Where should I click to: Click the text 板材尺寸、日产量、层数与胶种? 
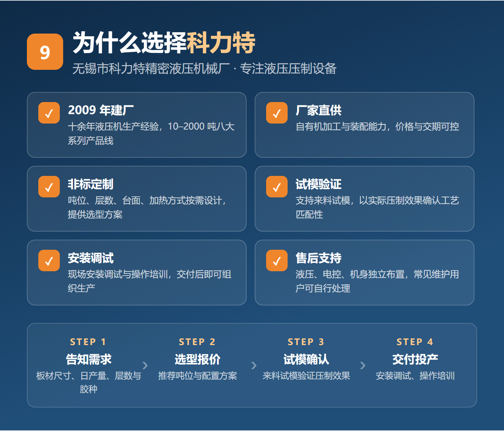coord(89,382)
